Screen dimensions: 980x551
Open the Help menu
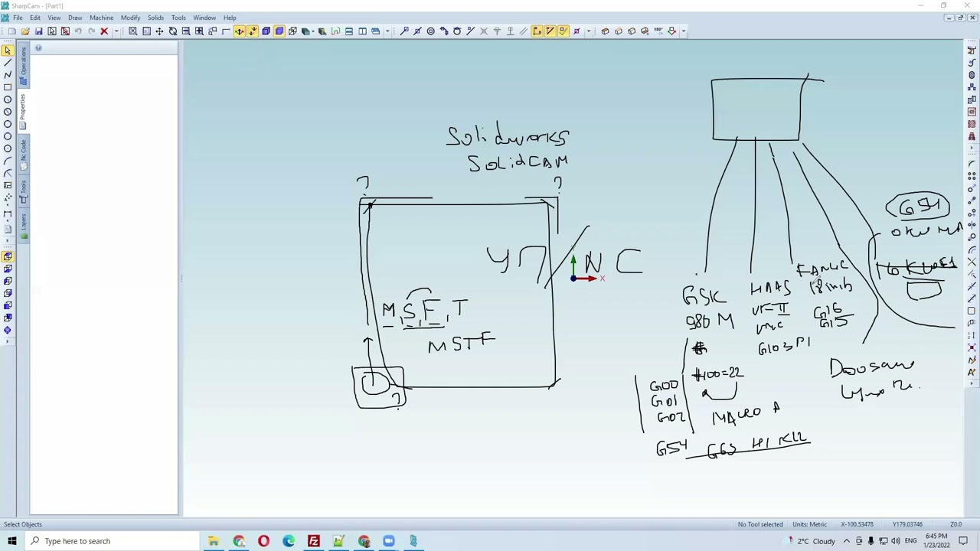230,18
